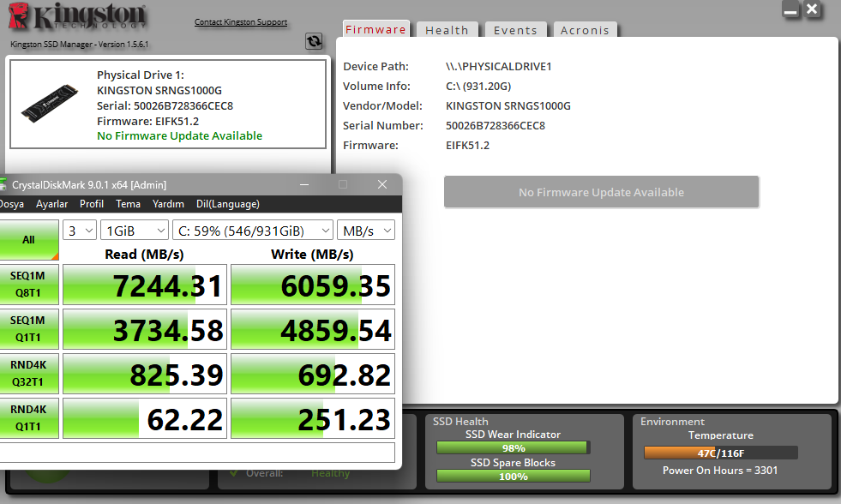Screen dimensions: 841x504
Task: Click the Kingston Technology logo
Action: [77, 16]
